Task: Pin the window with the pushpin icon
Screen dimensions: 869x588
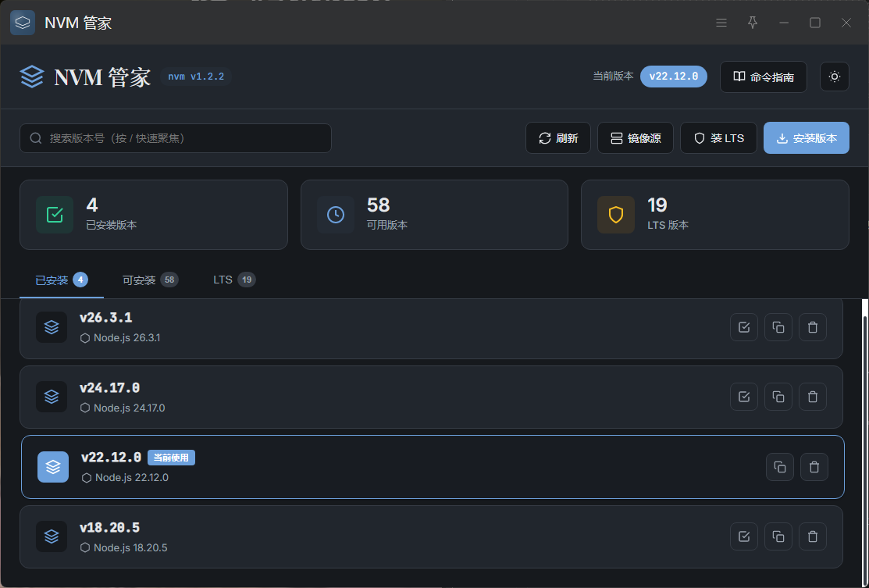Action: point(752,23)
